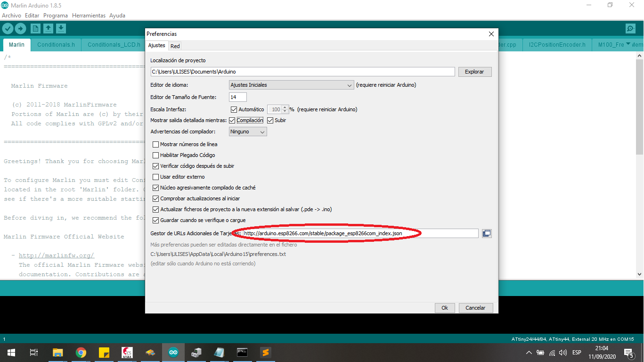Launch Google Chrome from the taskbar
The height and width of the screenshot is (362, 644).
(x=81, y=353)
